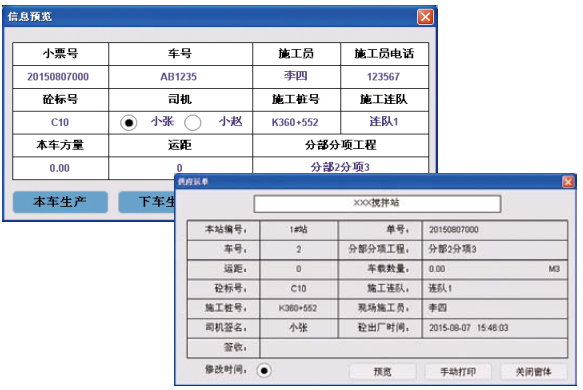Click 连队1 in the 供应运单 dialog

coord(440,288)
